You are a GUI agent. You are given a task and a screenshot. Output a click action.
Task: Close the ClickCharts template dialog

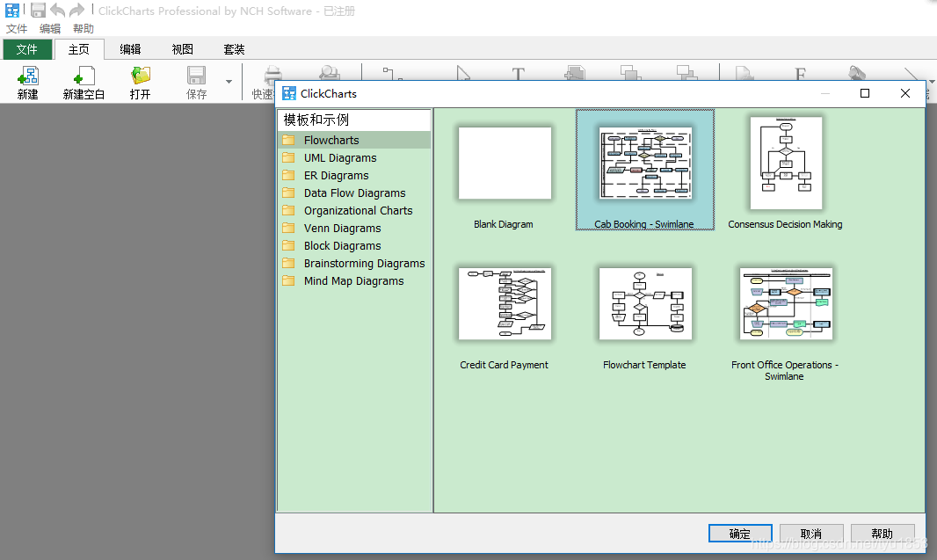(905, 93)
